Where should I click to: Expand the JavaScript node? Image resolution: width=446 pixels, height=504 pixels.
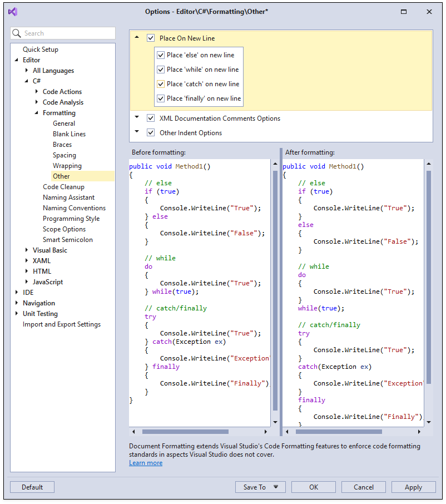[27, 281]
